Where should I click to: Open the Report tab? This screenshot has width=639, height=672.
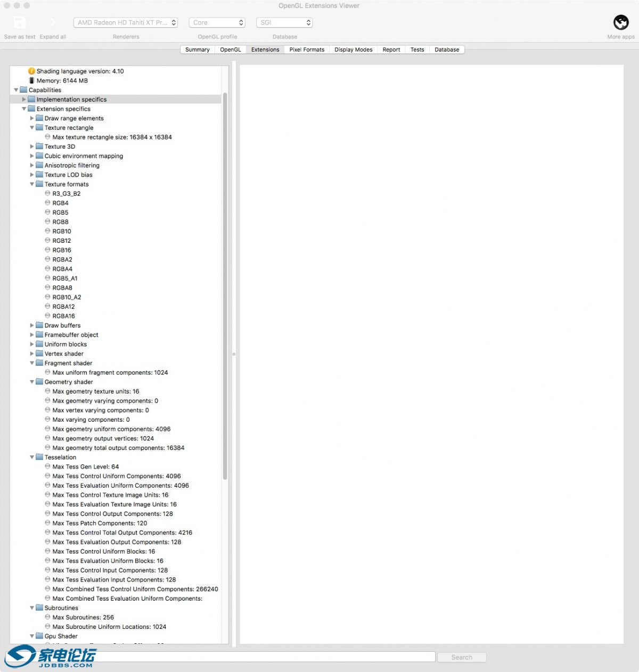click(391, 50)
